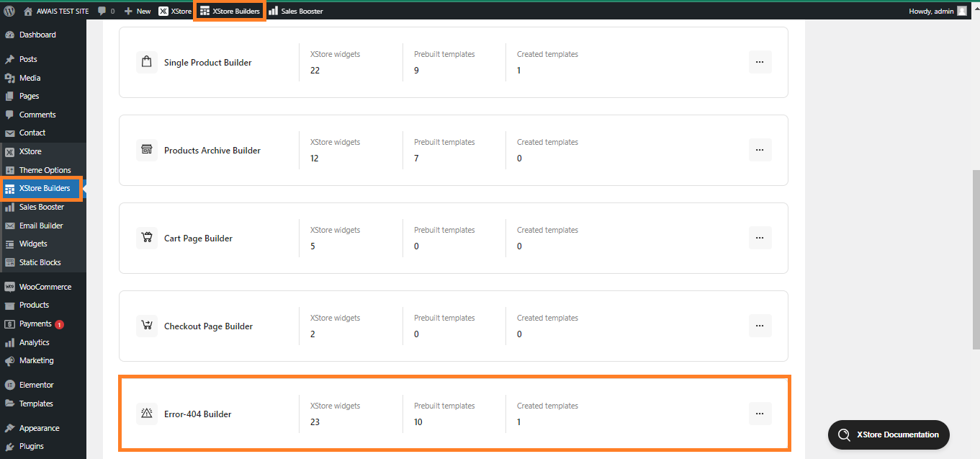Click the Pages icon in sidebar
980x459 pixels.
pos(9,96)
